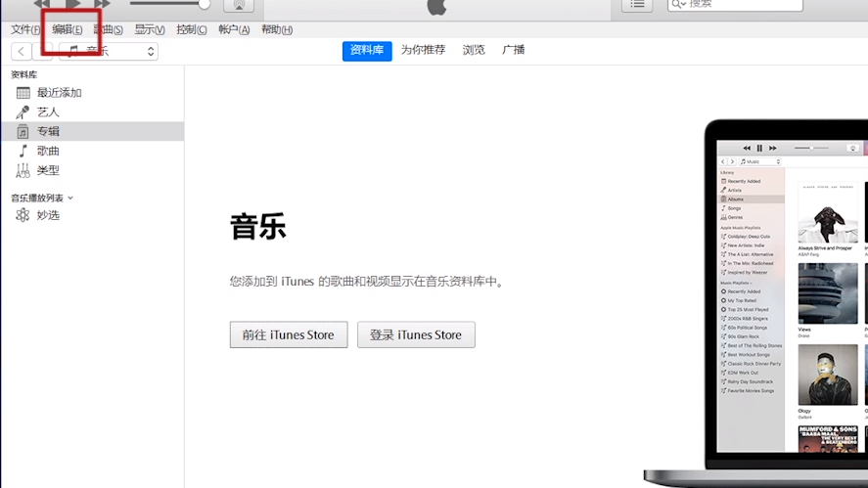
Task: Switch to the 为你推荐 tab
Action: pyautogui.click(x=423, y=50)
